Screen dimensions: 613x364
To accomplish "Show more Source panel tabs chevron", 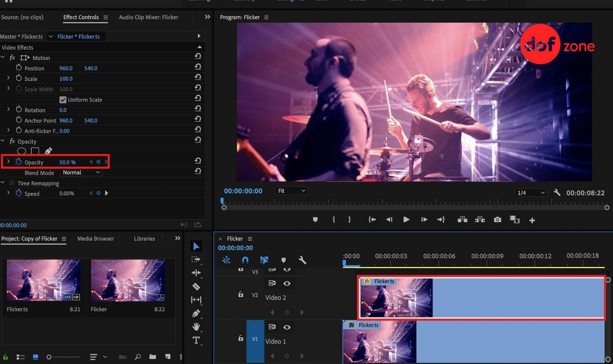I will coord(207,17).
